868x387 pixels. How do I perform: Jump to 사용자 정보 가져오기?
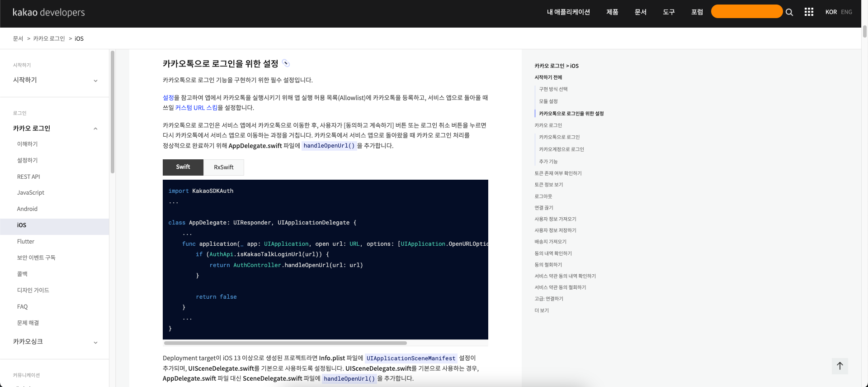tap(555, 219)
